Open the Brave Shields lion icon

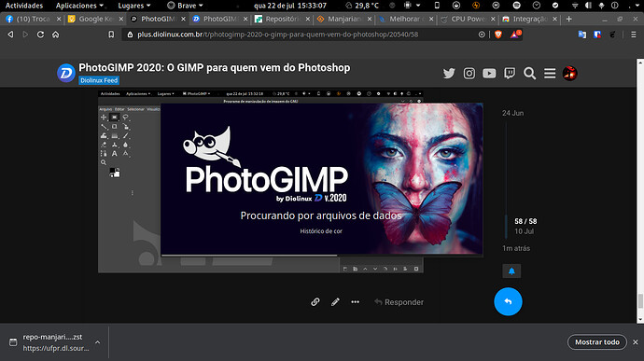point(498,35)
